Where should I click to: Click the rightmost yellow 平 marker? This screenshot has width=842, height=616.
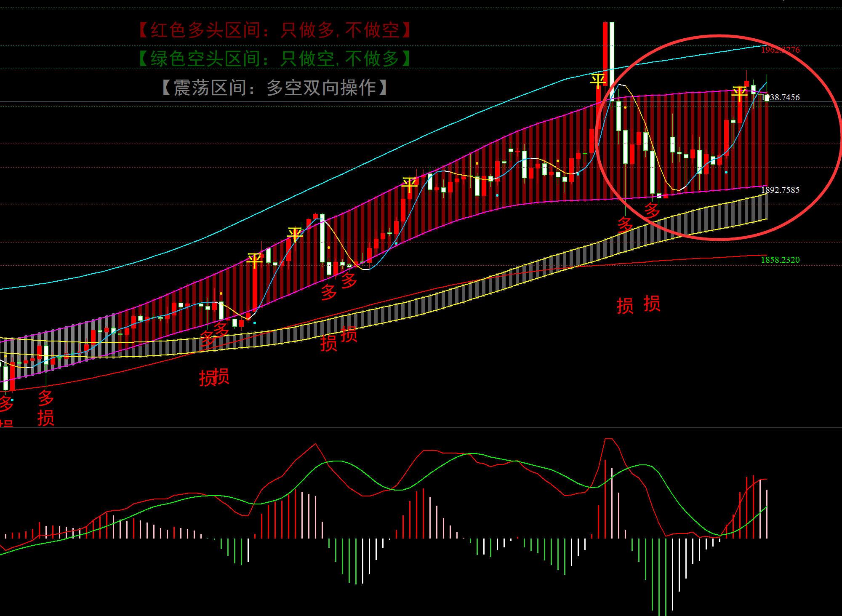point(740,93)
